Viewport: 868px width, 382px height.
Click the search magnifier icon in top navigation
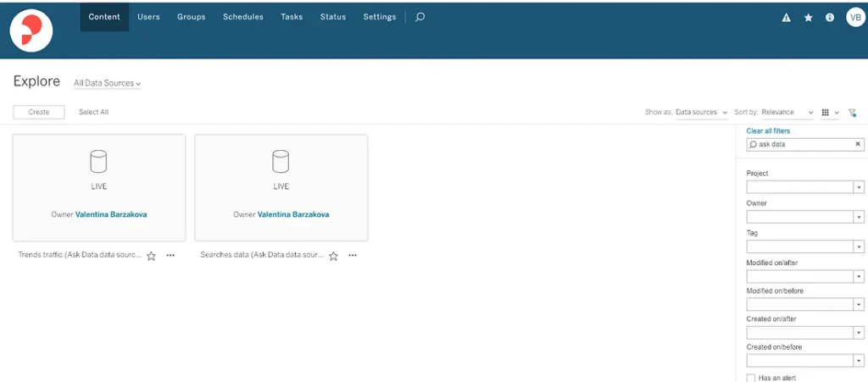click(420, 17)
